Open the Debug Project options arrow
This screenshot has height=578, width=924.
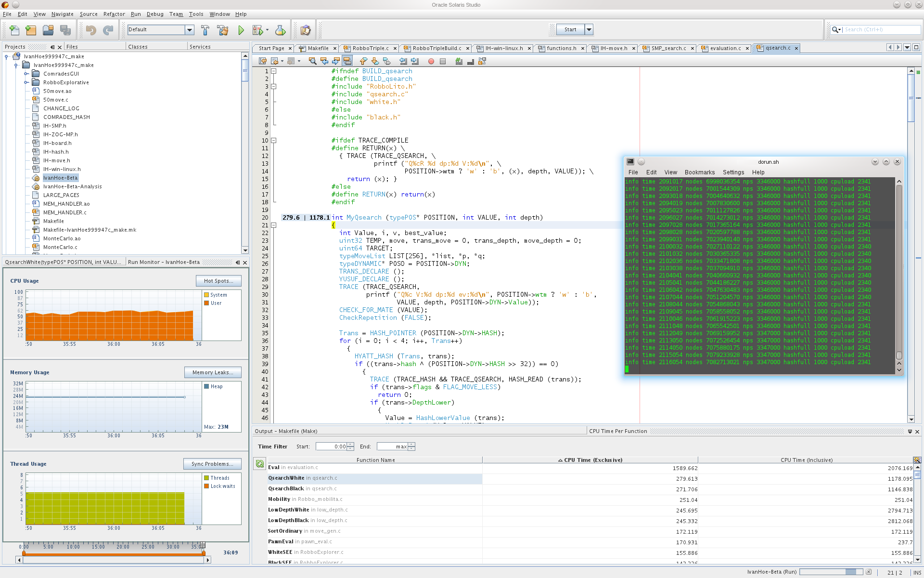(x=267, y=30)
